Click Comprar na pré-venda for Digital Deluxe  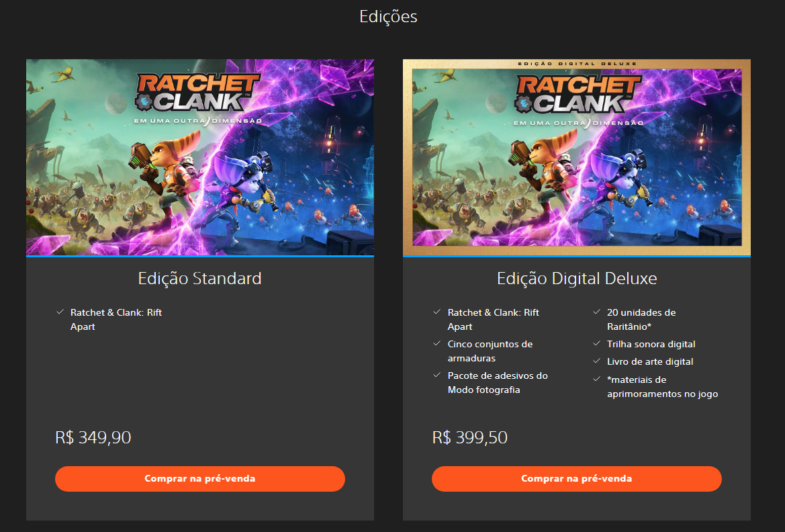click(x=576, y=478)
